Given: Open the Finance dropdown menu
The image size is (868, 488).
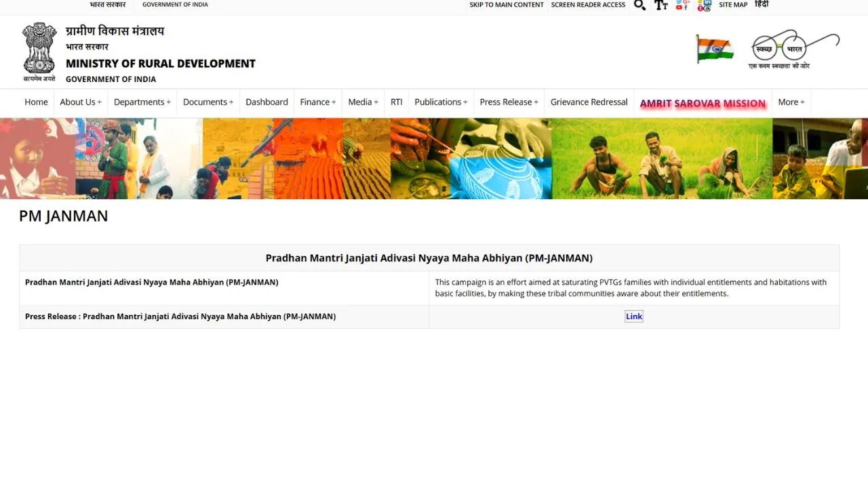Looking at the screenshot, I should (x=317, y=102).
